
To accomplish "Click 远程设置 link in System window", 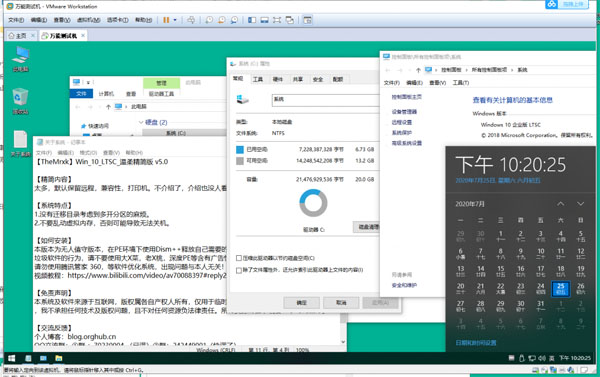I will [x=402, y=122].
